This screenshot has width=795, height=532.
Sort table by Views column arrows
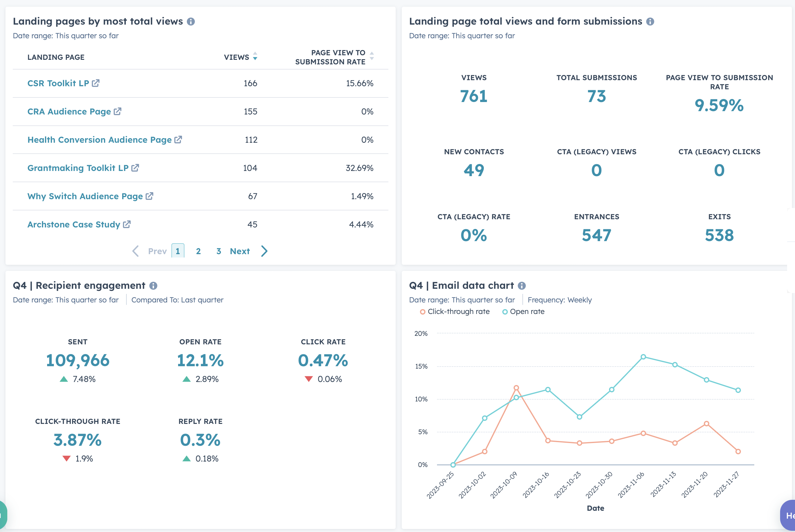255,56
